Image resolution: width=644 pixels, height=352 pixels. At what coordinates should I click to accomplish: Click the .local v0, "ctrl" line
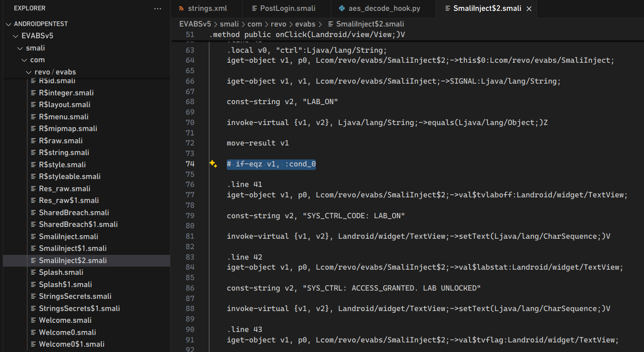click(307, 50)
